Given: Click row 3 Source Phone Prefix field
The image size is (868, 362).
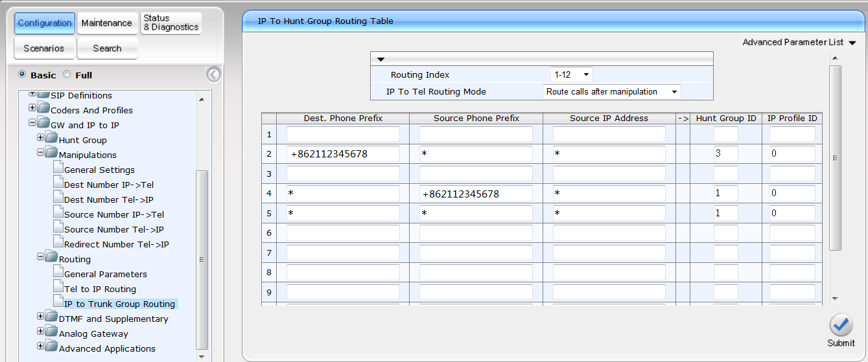Looking at the screenshot, I should pyautogui.click(x=476, y=174).
